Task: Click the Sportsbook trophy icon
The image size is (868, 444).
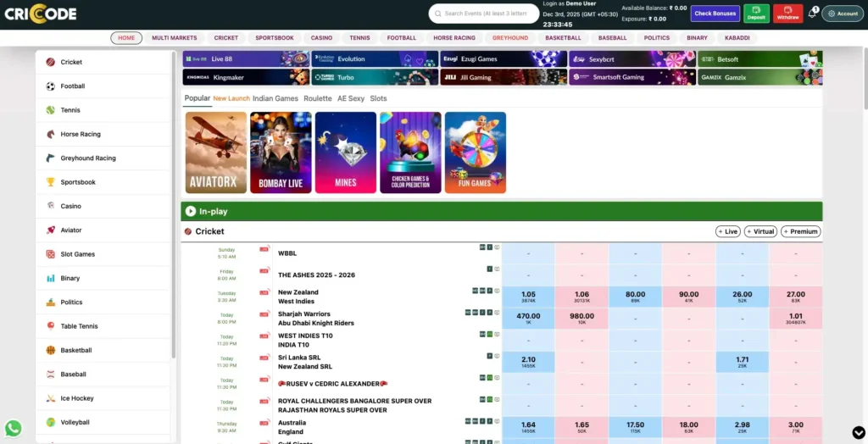Action: coord(51,182)
